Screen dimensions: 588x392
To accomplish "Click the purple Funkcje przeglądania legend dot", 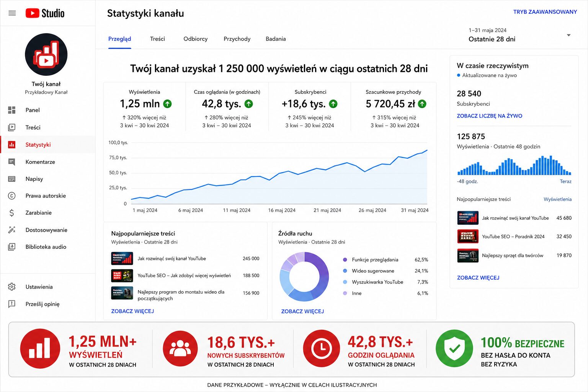I will coord(345,260).
